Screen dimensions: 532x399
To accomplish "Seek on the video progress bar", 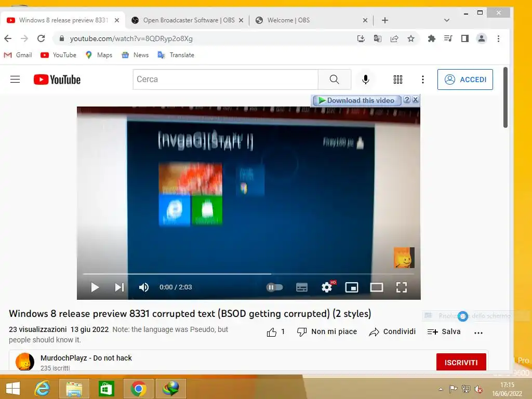I will [x=248, y=274].
